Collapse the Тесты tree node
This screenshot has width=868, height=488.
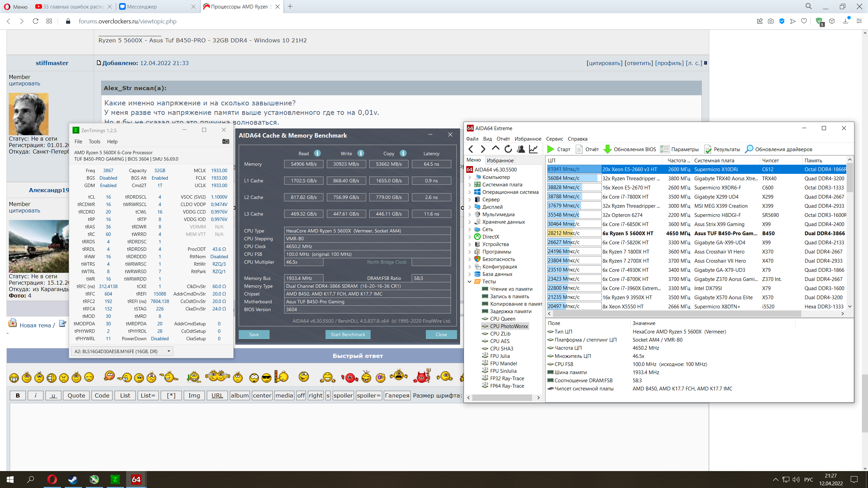click(470, 282)
